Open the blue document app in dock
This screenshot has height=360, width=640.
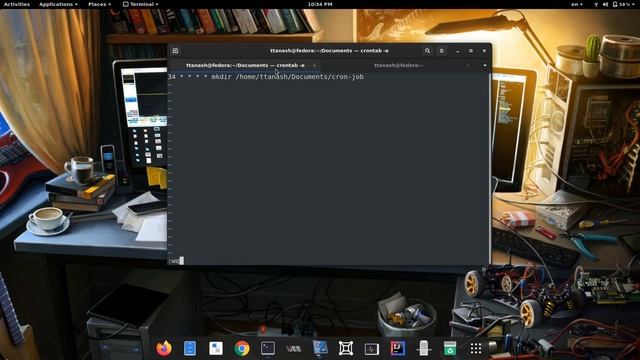[190, 348]
